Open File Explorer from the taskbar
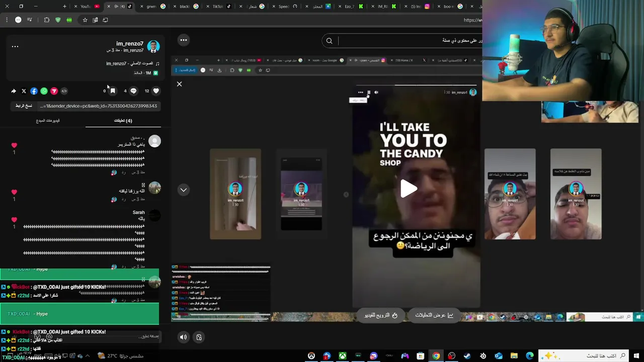Image resolution: width=644 pixels, height=362 pixels. click(514, 356)
